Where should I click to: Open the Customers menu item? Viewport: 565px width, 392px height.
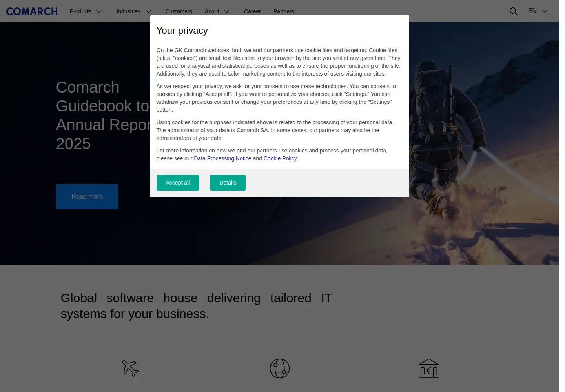point(179,11)
